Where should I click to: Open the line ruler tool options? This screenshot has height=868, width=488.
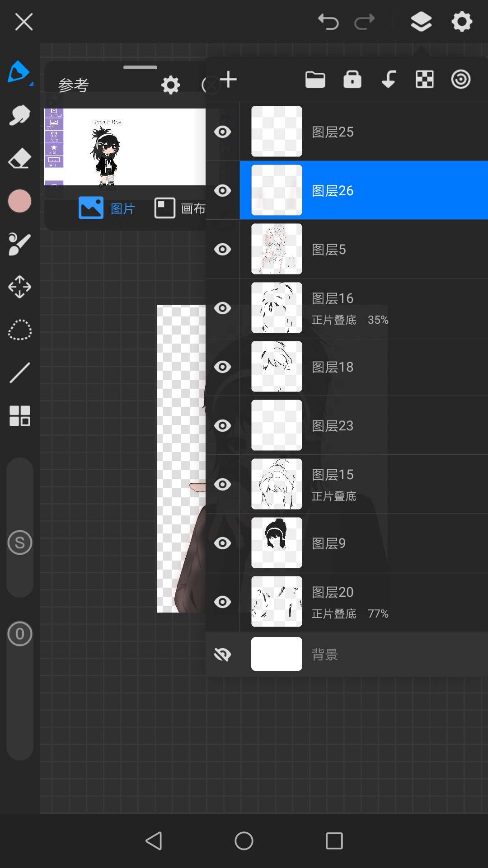point(19,373)
